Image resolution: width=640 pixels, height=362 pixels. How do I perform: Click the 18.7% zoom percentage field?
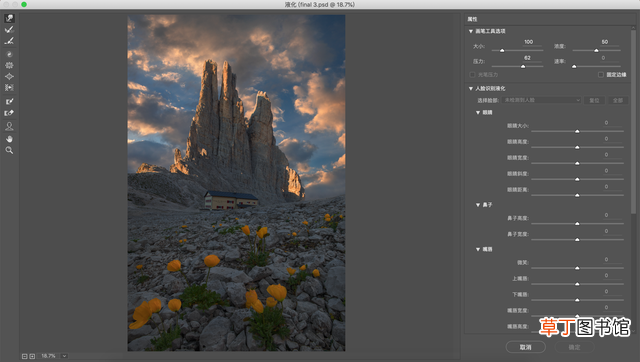click(x=49, y=356)
